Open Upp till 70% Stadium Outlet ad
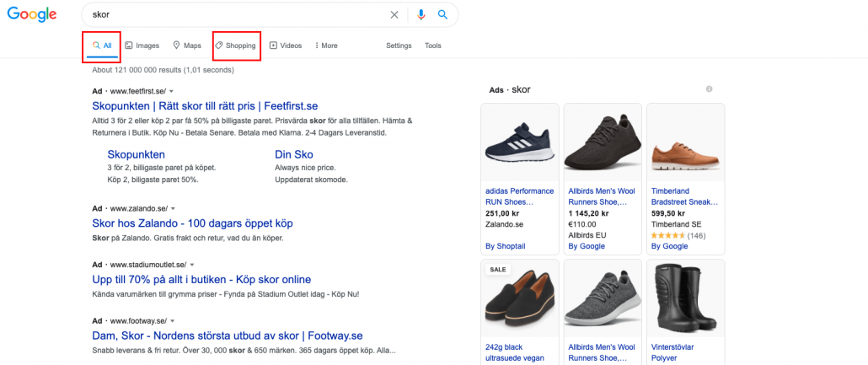The image size is (868, 365). (x=201, y=280)
